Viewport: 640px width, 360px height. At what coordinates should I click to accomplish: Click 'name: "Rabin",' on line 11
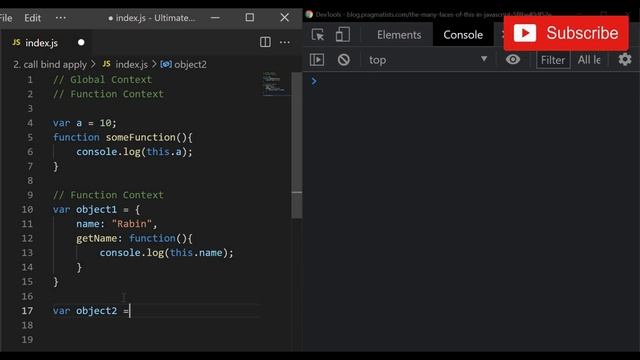[x=116, y=224]
